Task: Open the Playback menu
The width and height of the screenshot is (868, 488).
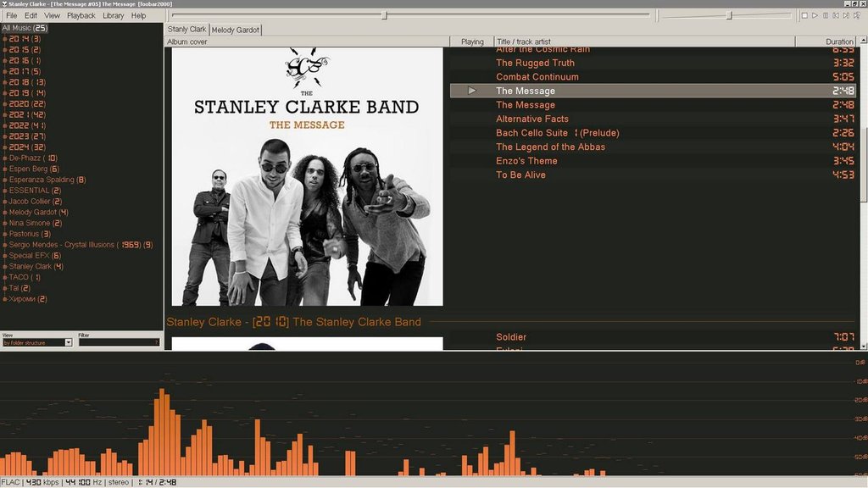Action: 81,15
